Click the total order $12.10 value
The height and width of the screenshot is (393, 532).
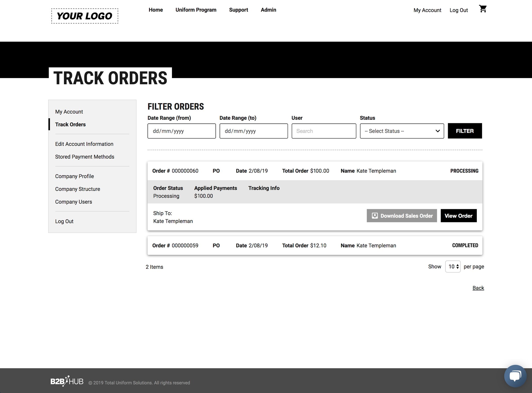318,246
